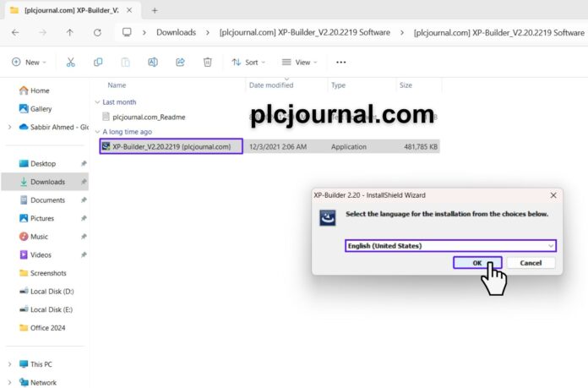Unpin Music using its pin icon
The image size is (588, 388).
(x=84, y=237)
